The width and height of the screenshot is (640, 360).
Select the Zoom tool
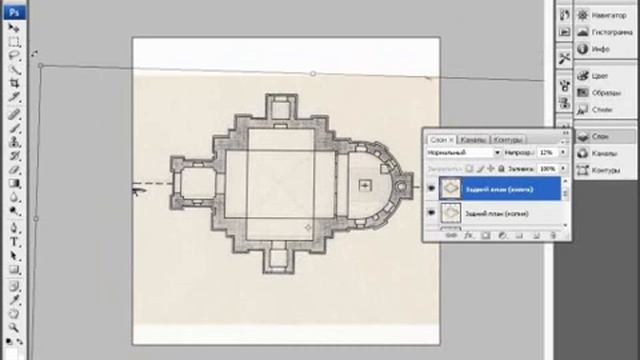coord(14,327)
